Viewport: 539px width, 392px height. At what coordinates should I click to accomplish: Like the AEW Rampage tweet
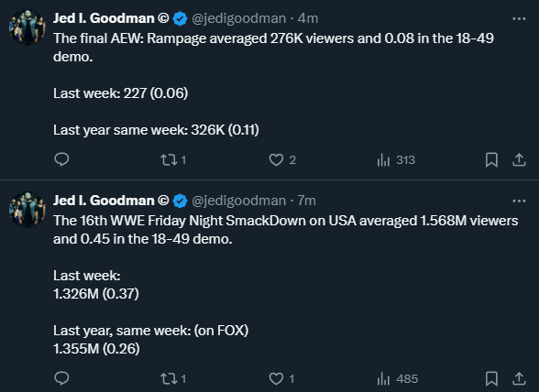[282, 159]
